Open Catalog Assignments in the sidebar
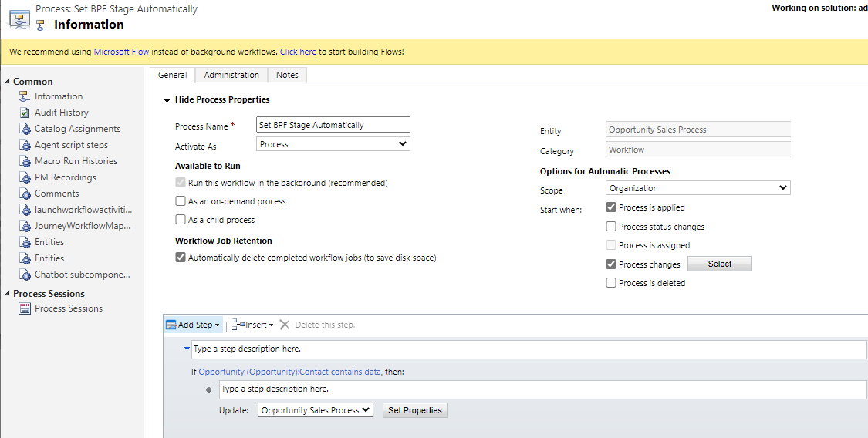This screenshot has height=438, width=868. pos(77,129)
